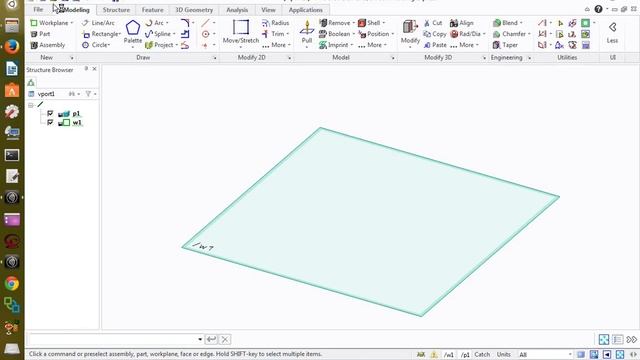
Task: Create a new Workplane
Action: click(x=49, y=23)
